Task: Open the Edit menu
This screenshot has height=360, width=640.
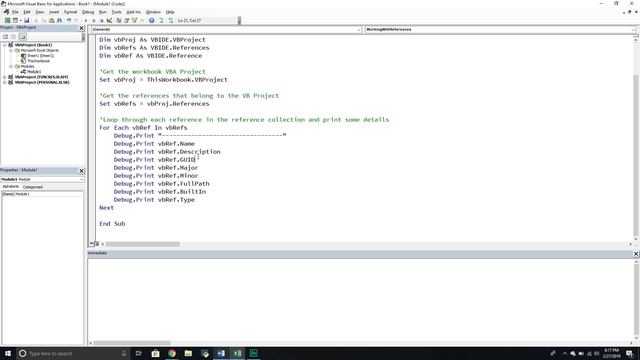Action: [x=27, y=12]
